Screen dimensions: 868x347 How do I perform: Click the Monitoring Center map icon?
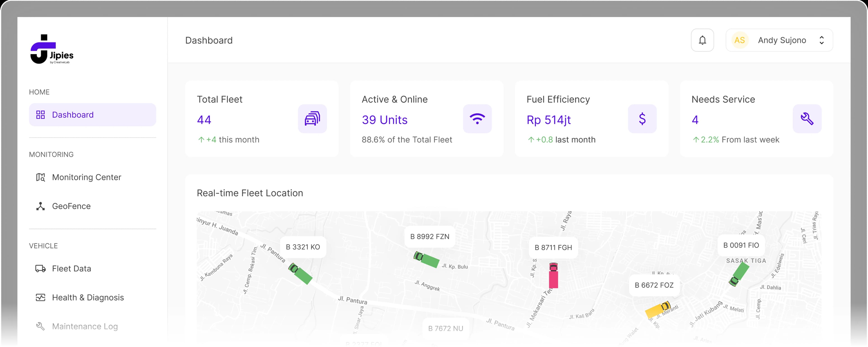[40, 177]
